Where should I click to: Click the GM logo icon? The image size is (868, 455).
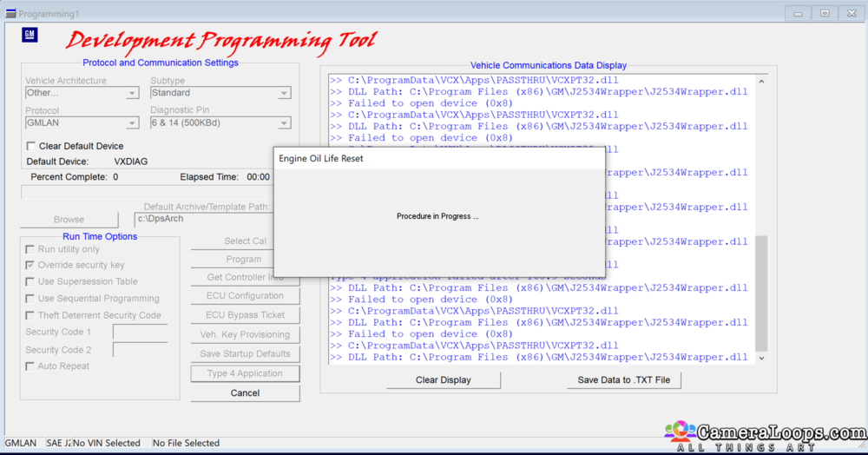point(30,35)
